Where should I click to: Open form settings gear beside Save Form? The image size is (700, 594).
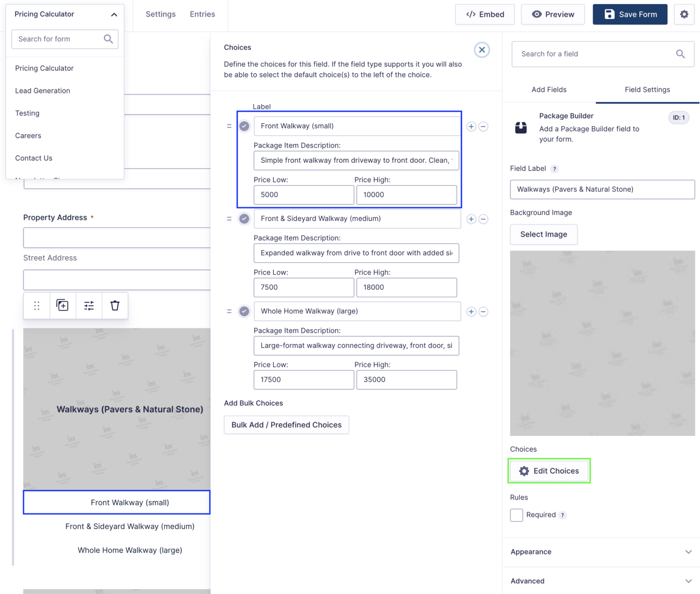pyautogui.click(x=684, y=14)
